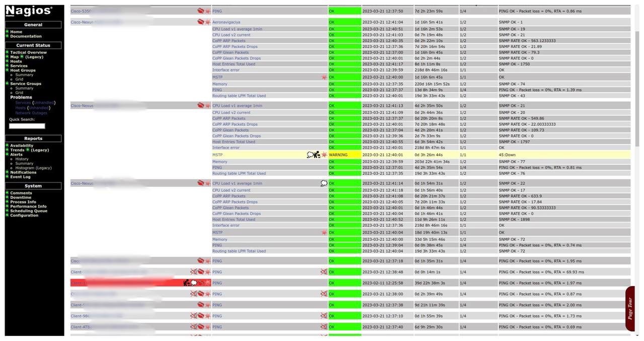Open the Client-98 host link

[x=80, y=316]
